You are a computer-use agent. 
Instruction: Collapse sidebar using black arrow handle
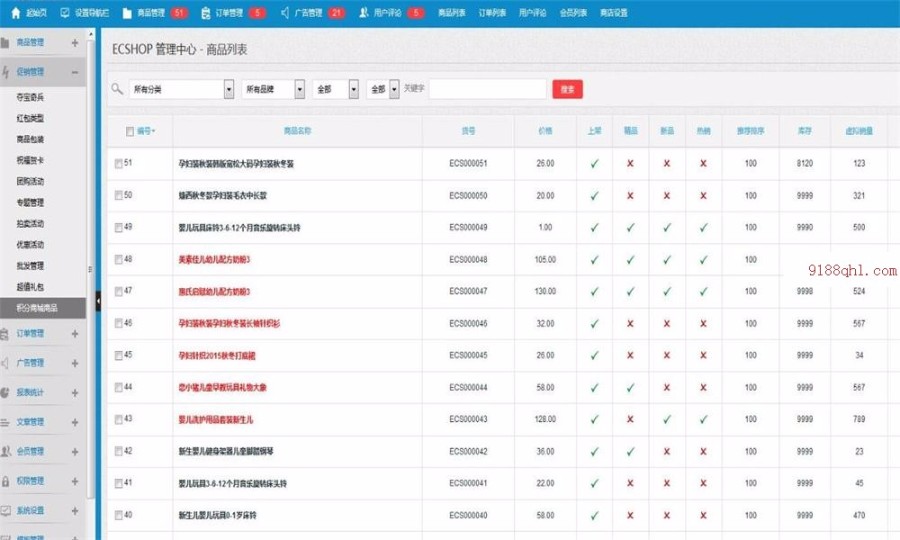point(98,301)
